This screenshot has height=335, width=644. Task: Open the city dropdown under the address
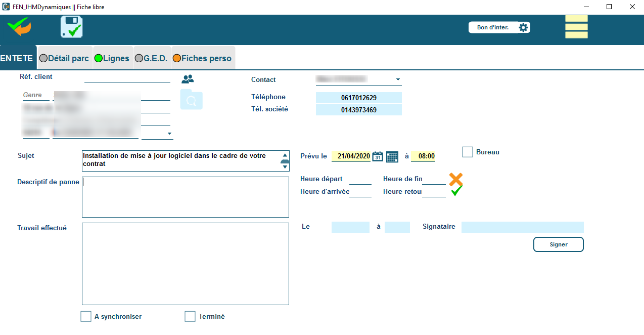169,134
